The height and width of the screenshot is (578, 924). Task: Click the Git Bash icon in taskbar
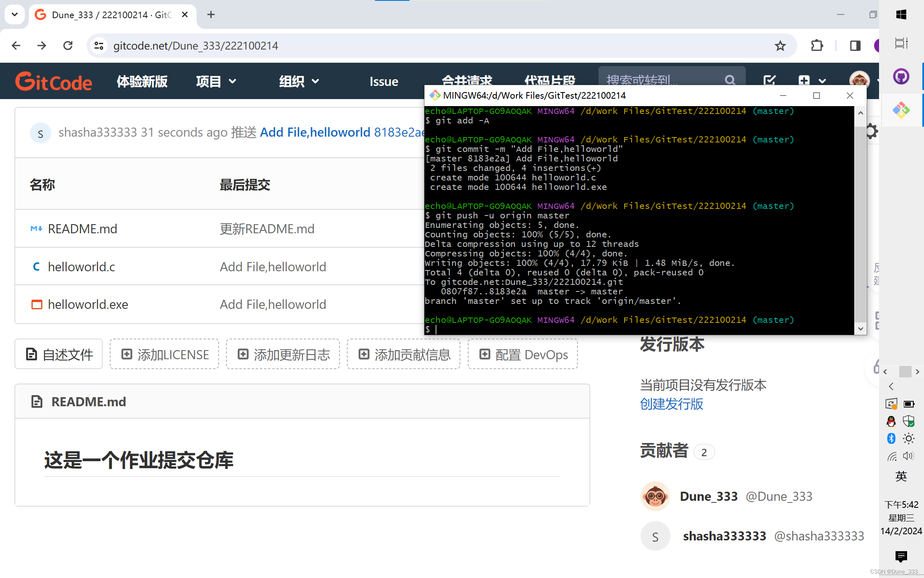point(901,110)
